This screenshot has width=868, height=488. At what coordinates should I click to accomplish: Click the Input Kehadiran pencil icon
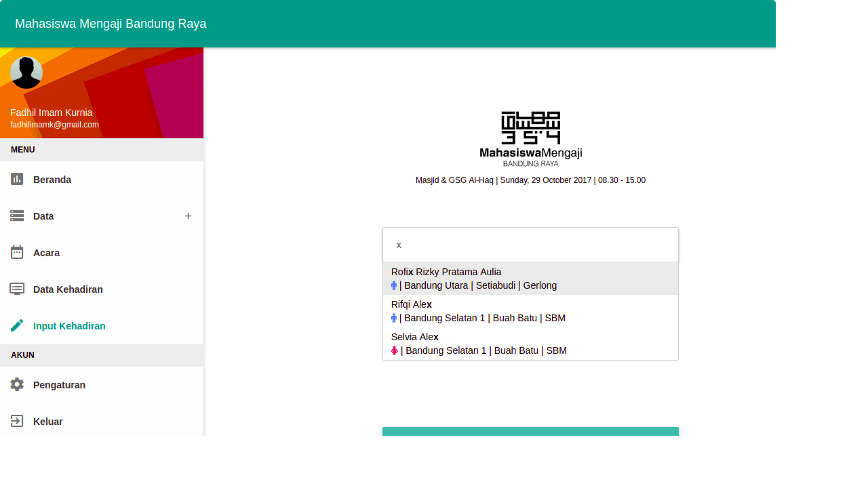17,325
